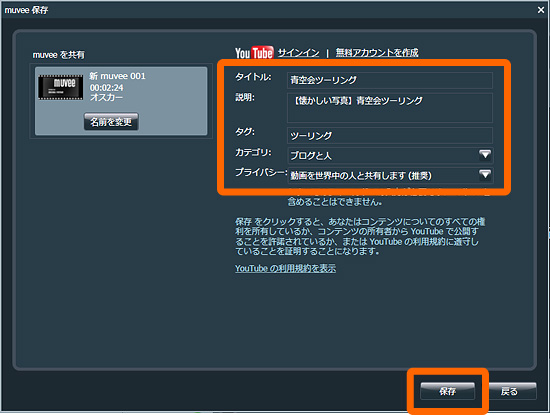
Task: Open the カテゴリ dropdown arrow
Action: coord(485,154)
